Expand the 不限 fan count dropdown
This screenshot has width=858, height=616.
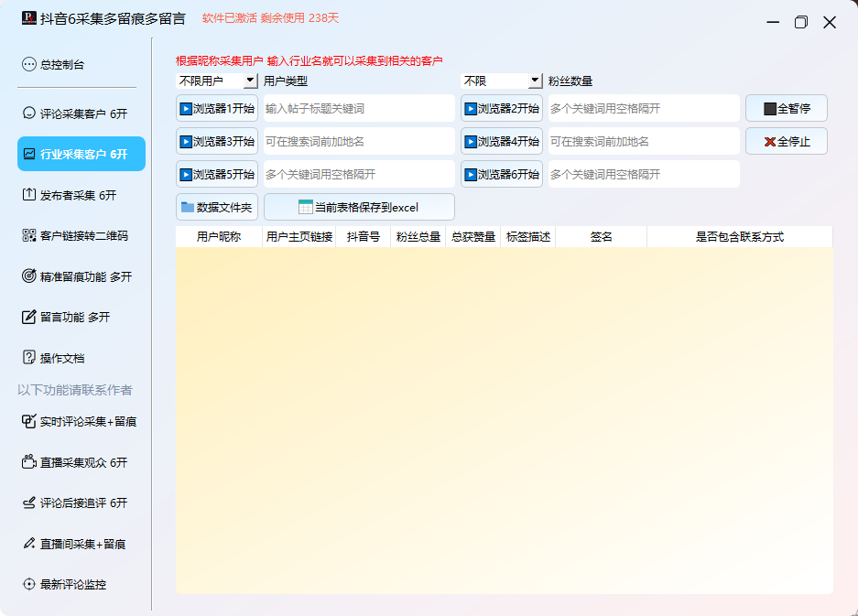535,81
